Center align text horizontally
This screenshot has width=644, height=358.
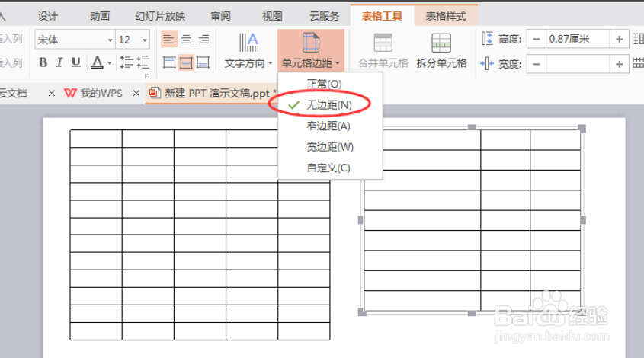pos(186,40)
